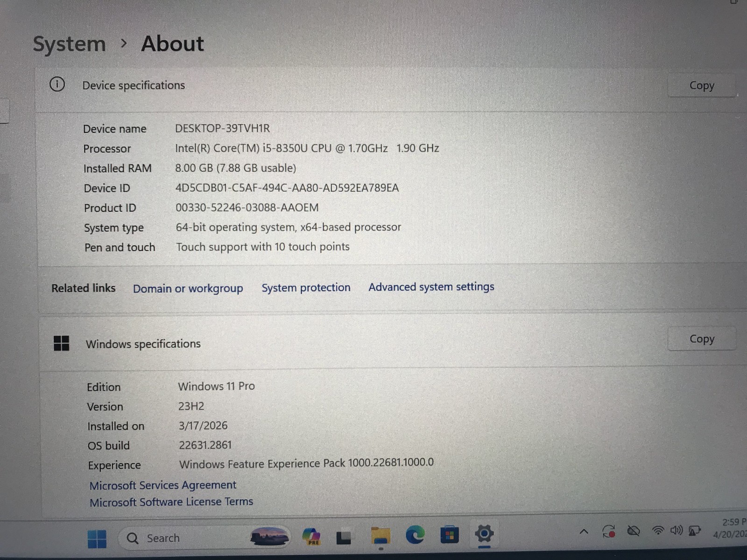Launch Microsoft Edge browser
This screenshot has height=560, width=747.
pos(415,534)
